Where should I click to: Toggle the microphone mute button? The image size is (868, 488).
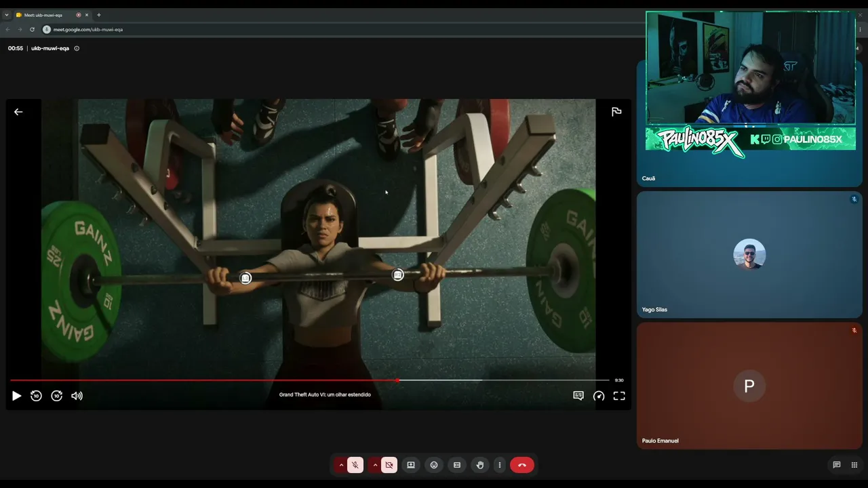click(x=355, y=465)
